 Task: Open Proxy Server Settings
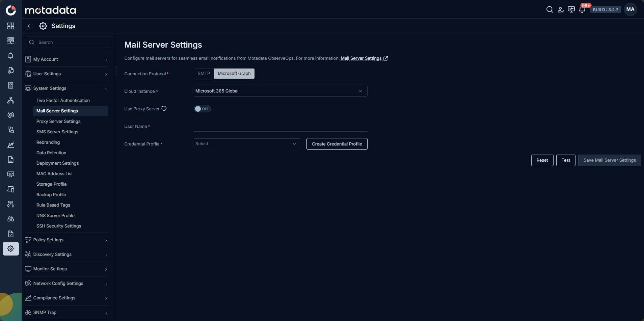pos(71,122)
